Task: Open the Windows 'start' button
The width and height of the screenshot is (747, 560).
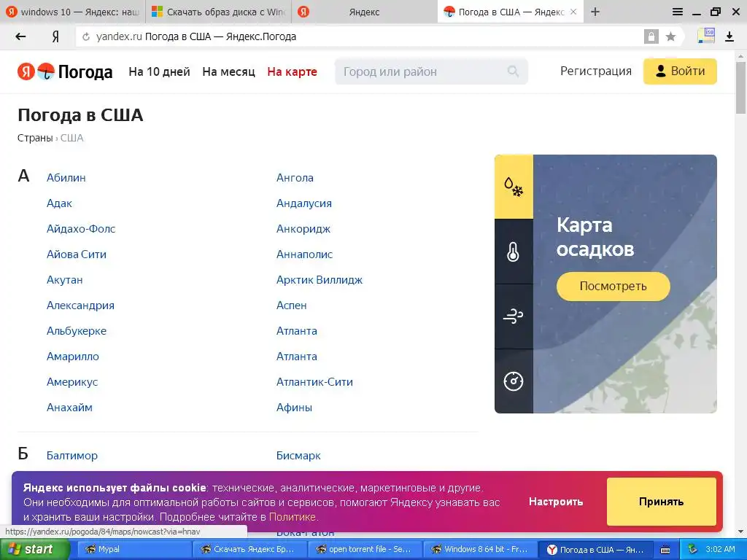Action: 34,550
